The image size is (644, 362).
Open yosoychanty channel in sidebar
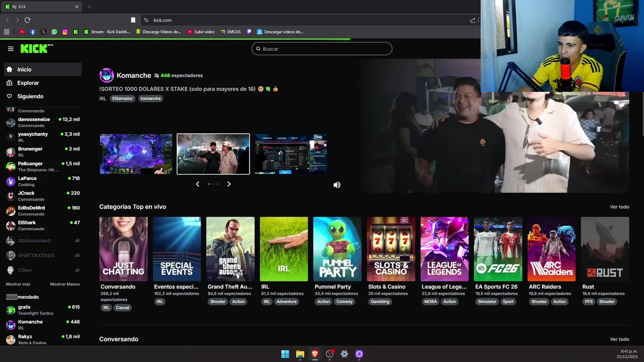pos(43,137)
